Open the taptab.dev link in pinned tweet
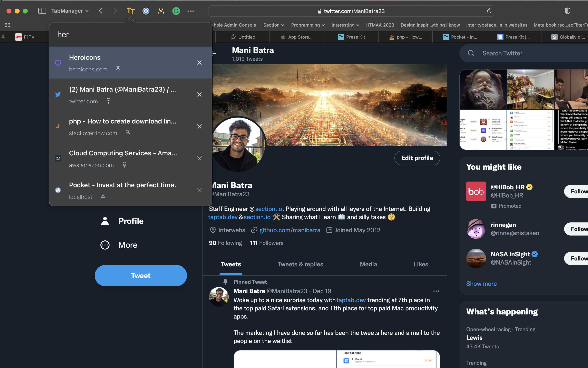Image resolution: width=588 pixels, height=368 pixels. tap(351, 300)
